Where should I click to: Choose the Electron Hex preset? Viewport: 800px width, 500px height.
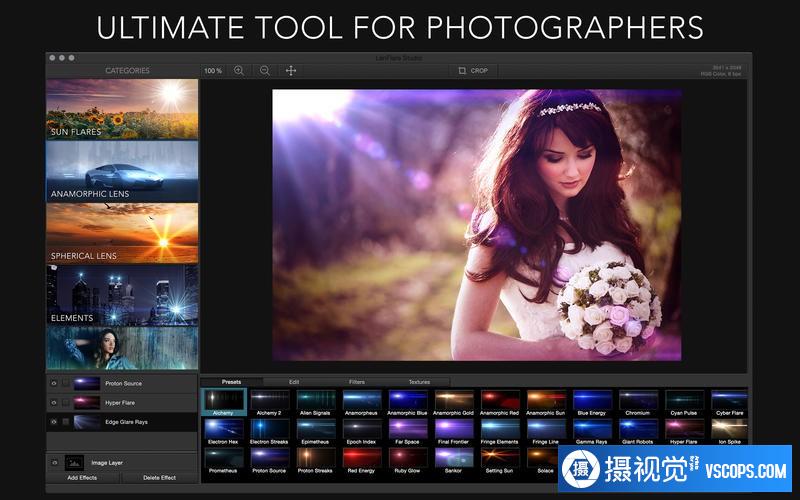point(223,432)
